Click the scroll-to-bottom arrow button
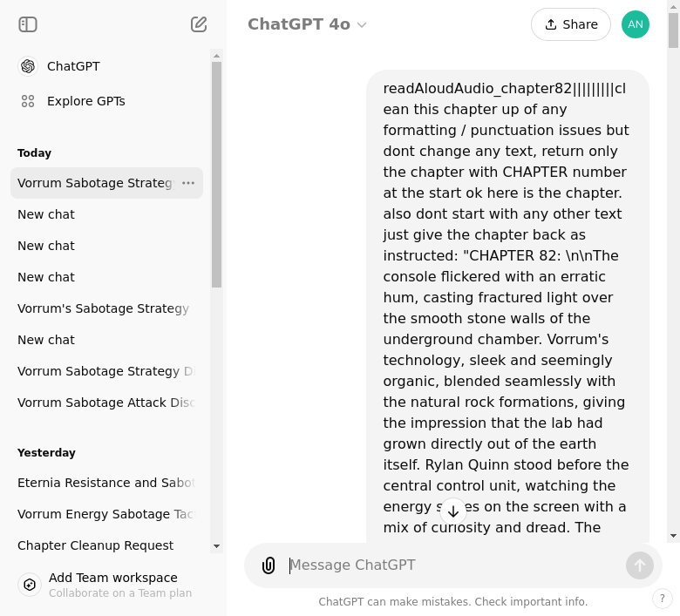Screen dimensions: 680x616 coord(453,511)
